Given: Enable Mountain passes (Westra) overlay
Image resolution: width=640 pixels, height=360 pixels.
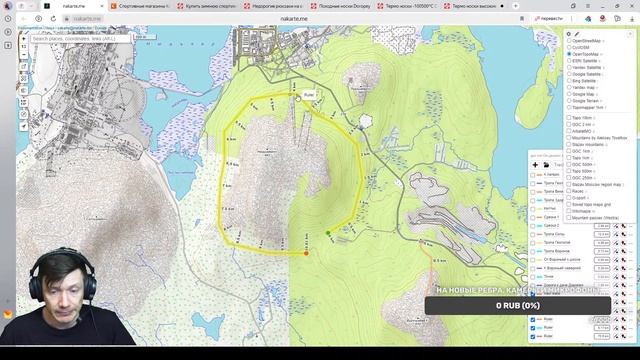Looking at the screenshot, I should pos(569,218).
